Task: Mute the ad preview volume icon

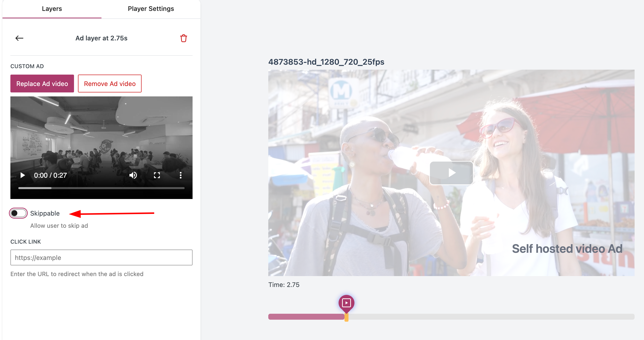Action: pyautogui.click(x=133, y=175)
